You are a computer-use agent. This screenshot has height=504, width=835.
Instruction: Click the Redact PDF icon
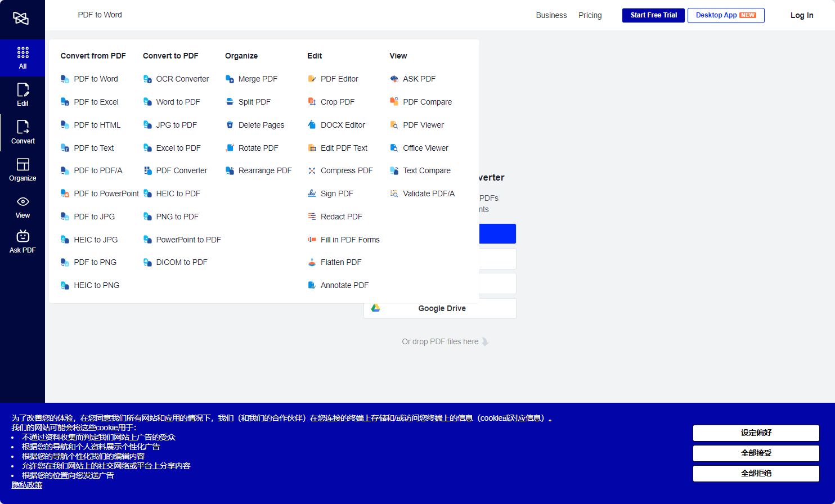pyautogui.click(x=312, y=217)
